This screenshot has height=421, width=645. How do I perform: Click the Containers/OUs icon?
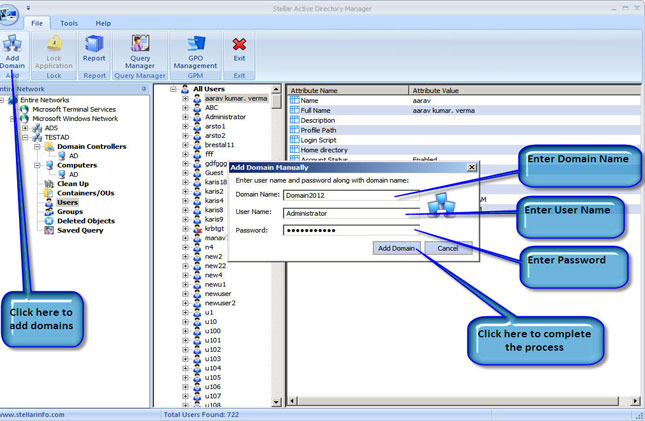tap(49, 193)
